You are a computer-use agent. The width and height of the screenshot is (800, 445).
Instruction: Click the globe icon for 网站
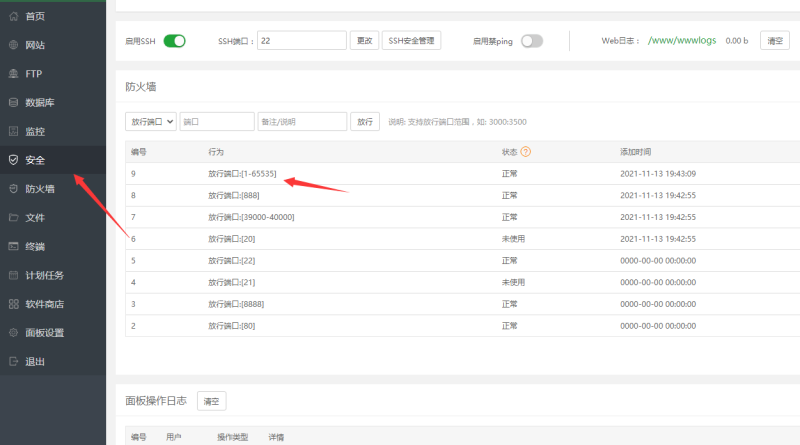point(13,45)
